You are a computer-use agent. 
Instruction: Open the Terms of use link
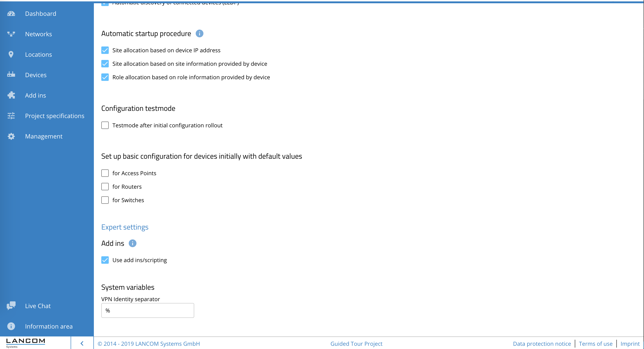(595, 344)
